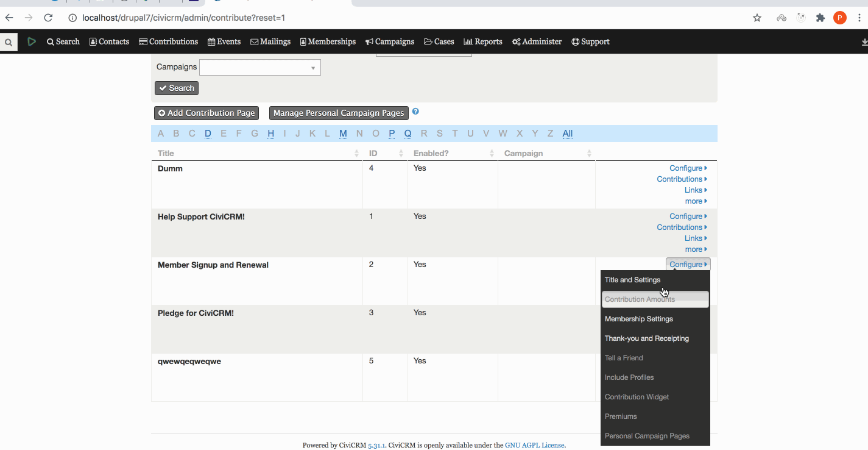Open the help icon beside Manage Personal Campaign Pages

coord(415,112)
